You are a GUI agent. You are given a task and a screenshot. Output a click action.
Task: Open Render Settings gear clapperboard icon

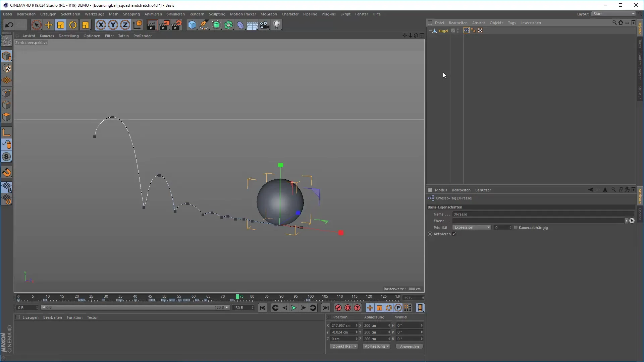pyautogui.click(x=177, y=25)
